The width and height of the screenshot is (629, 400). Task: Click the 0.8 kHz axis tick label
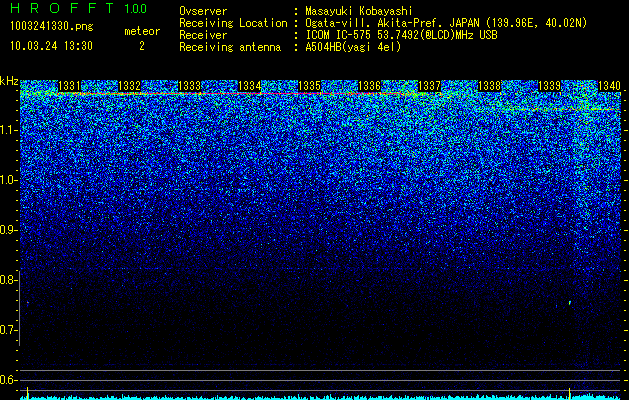tap(7, 280)
